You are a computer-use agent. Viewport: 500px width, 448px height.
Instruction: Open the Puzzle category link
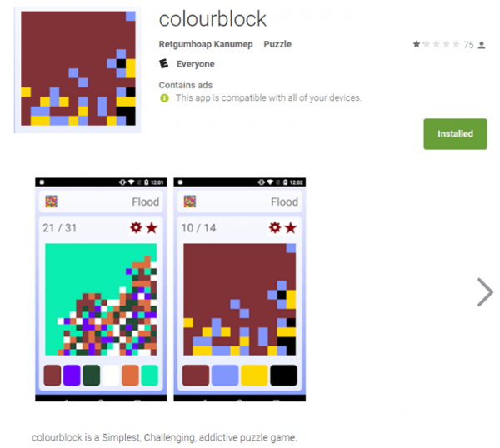(277, 44)
